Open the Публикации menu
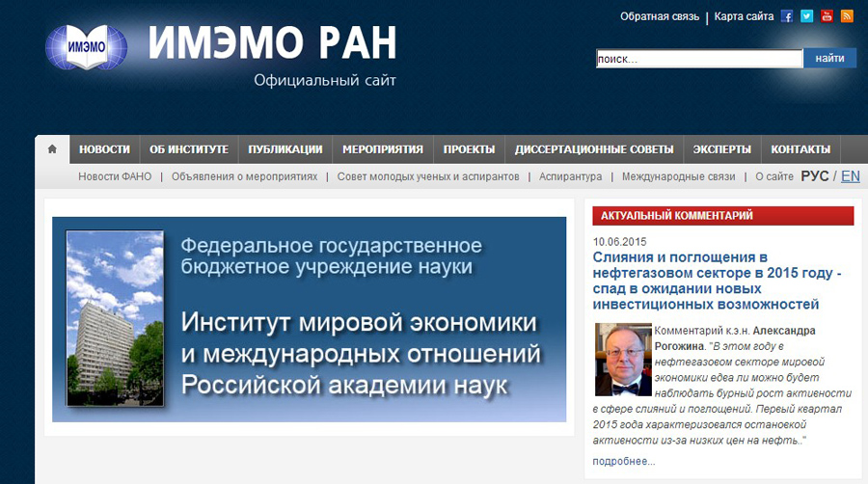 point(285,149)
